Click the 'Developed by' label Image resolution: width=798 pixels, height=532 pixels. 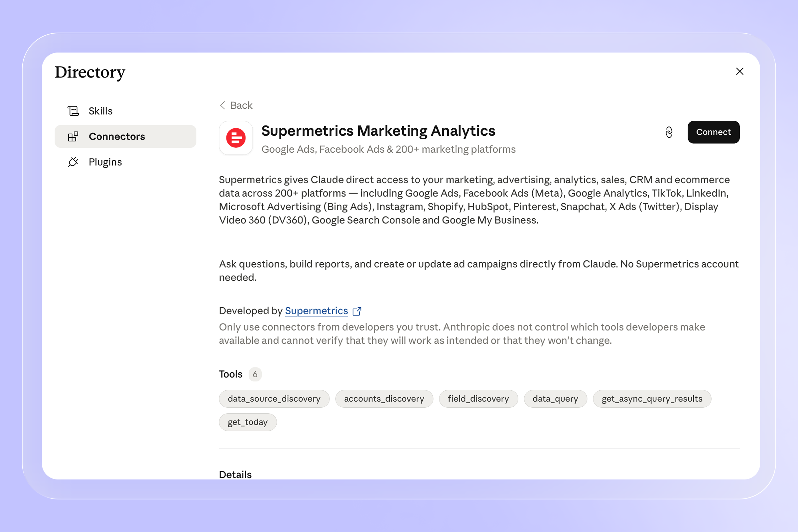click(x=251, y=311)
